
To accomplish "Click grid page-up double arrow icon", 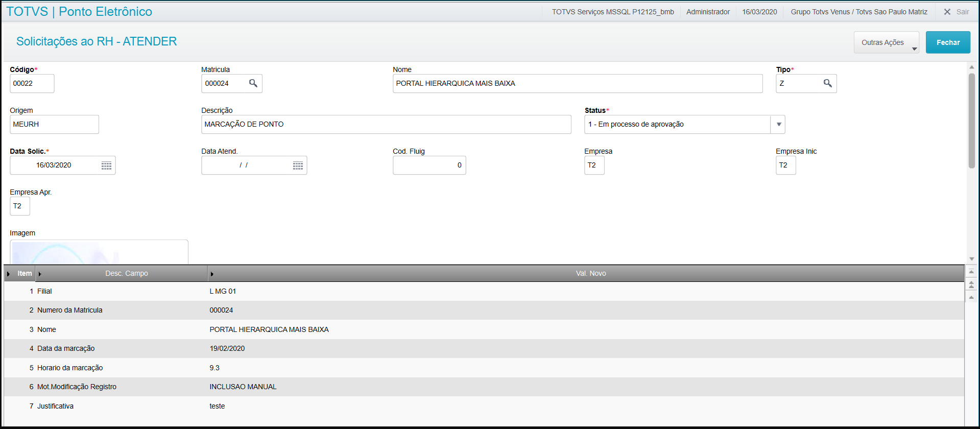I will (971, 285).
